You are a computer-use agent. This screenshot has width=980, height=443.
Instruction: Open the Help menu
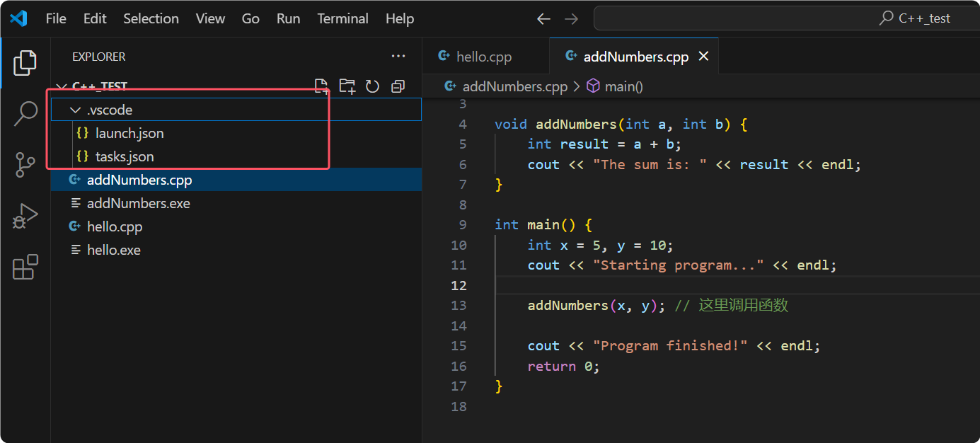[x=400, y=18]
